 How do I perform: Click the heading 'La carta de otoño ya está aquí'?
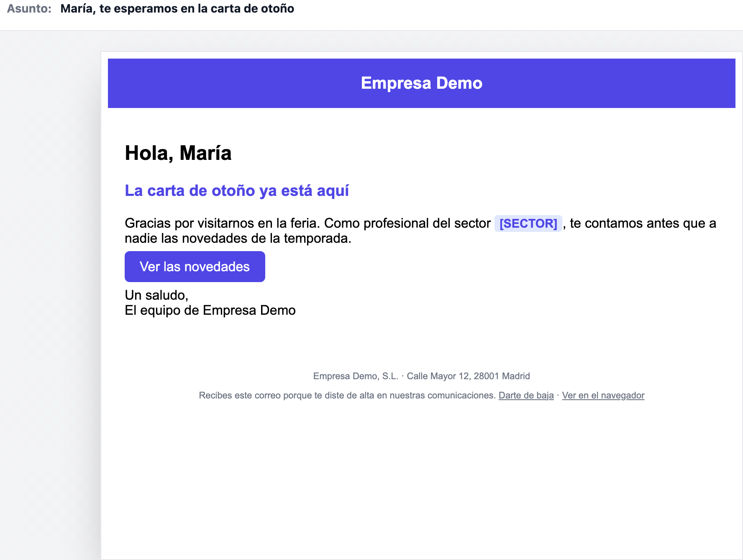point(237,191)
